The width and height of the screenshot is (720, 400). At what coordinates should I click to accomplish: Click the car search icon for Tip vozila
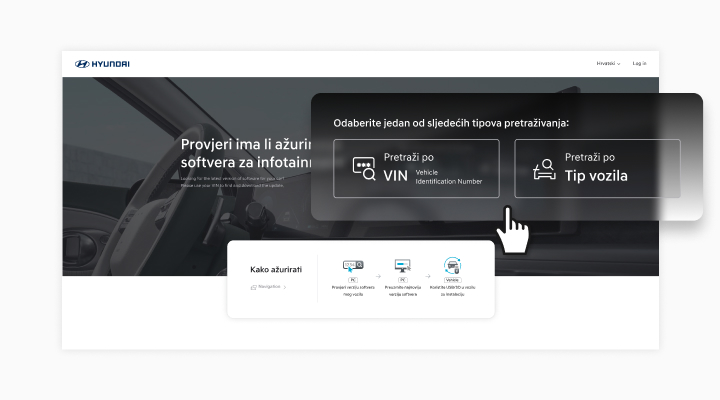[544, 169]
